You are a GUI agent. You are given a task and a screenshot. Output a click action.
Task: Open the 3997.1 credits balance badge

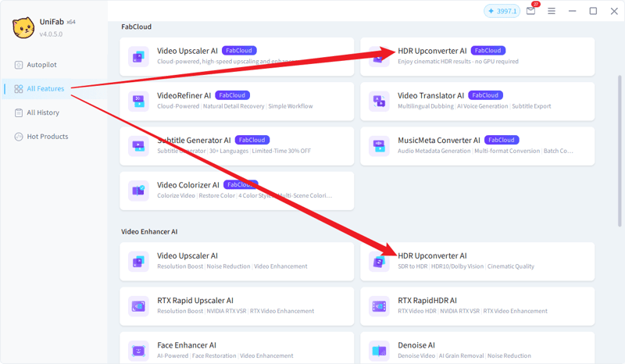point(502,11)
